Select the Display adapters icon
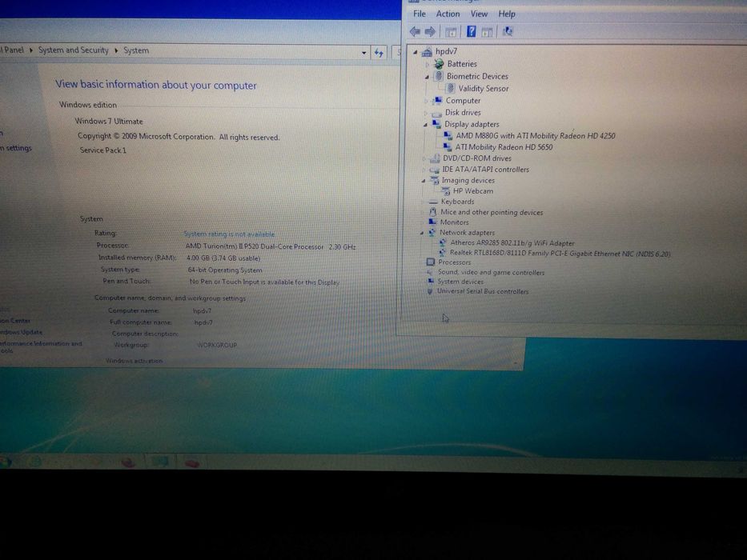 436,124
